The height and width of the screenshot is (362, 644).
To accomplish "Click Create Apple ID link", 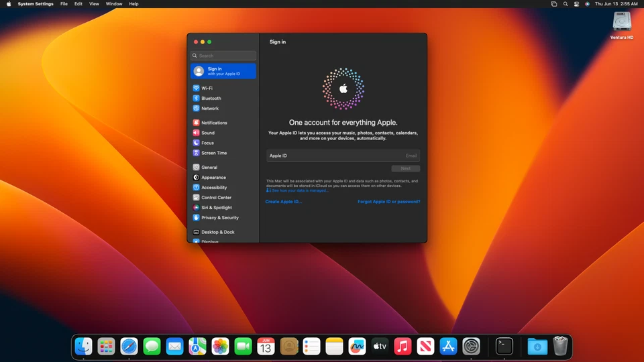I will point(283,202).
